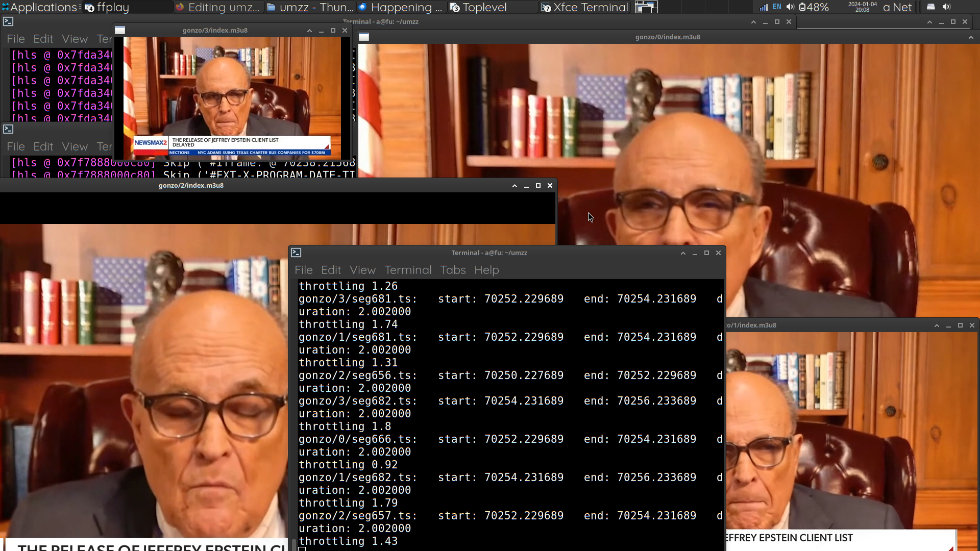Shade the gonzo/0/index.m3u8 window with its up arrow
980x551 pixels.
(971, 37)
